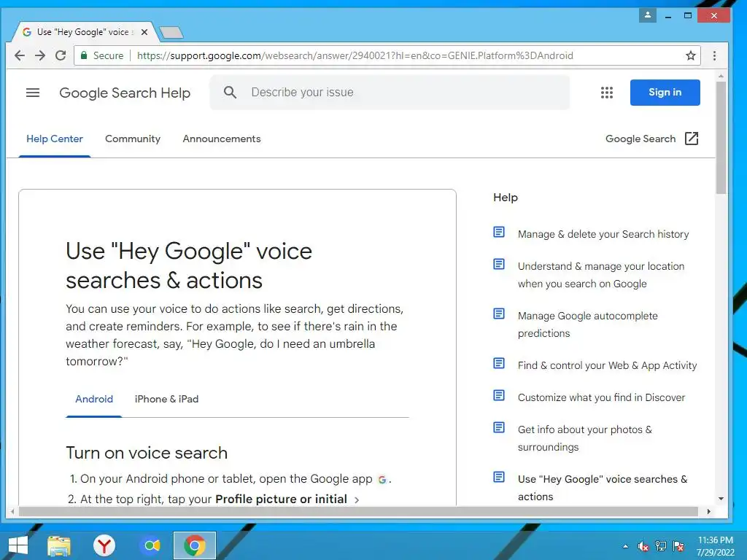Open the blue camera app in taskbar
The height and width of the screenshot is (560, 747).
click(x=152, y=545)
